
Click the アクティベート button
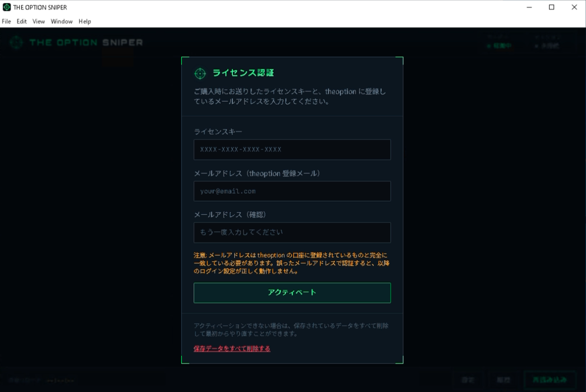(292, 293)
